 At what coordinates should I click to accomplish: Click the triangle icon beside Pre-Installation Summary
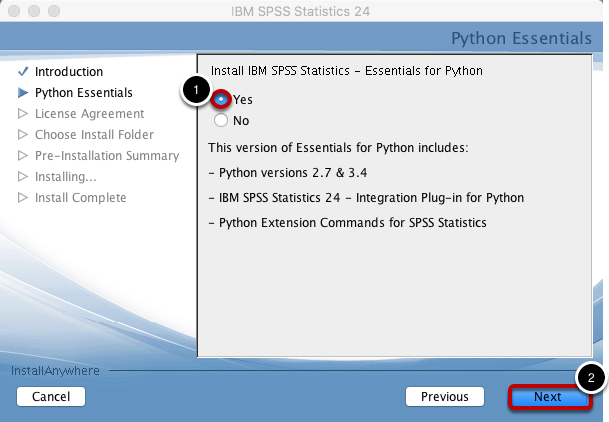(x=23, y=155)
